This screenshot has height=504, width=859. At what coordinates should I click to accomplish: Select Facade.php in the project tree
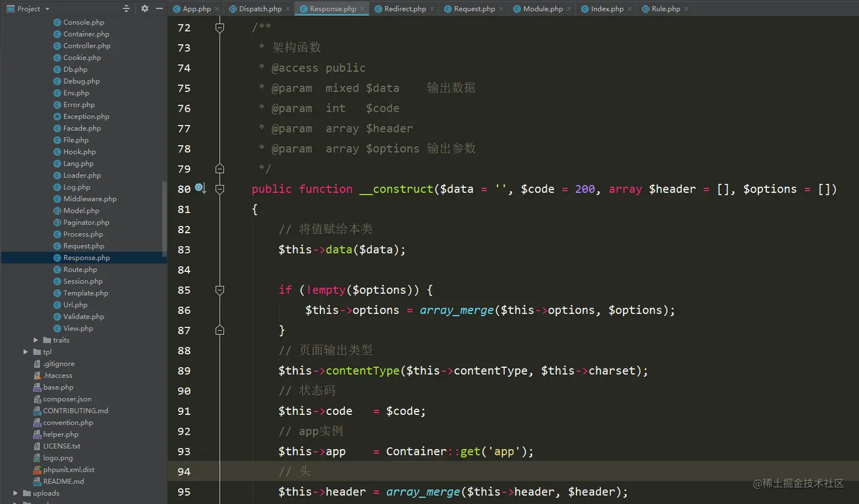coord(82,128)
